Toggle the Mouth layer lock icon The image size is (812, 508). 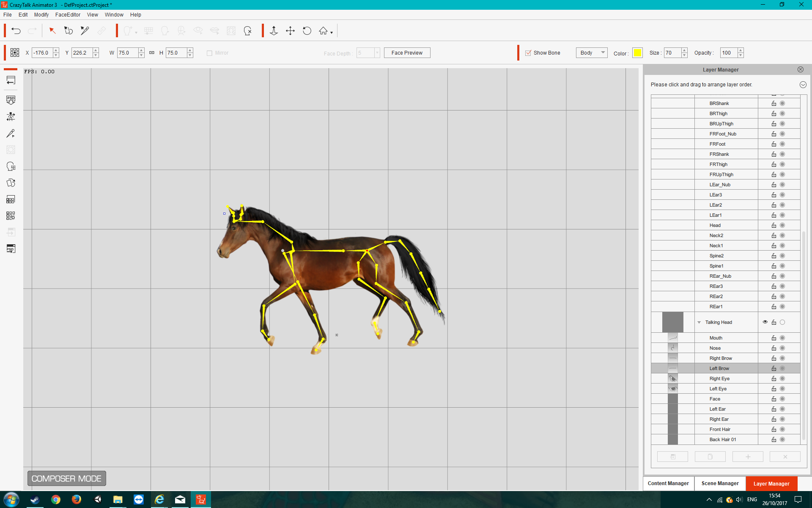coord(774,338)
